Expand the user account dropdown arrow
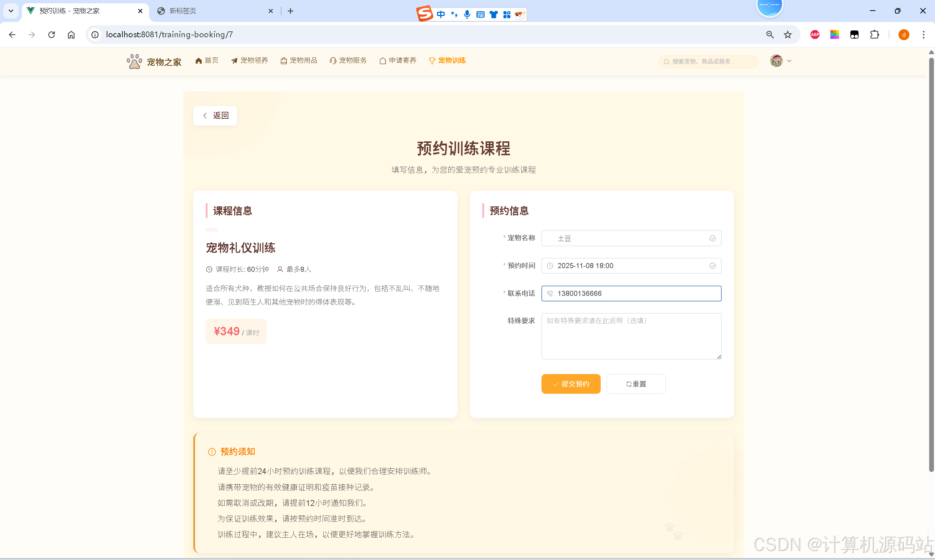Viewport: 935px width, 560px height. [789, 61]
